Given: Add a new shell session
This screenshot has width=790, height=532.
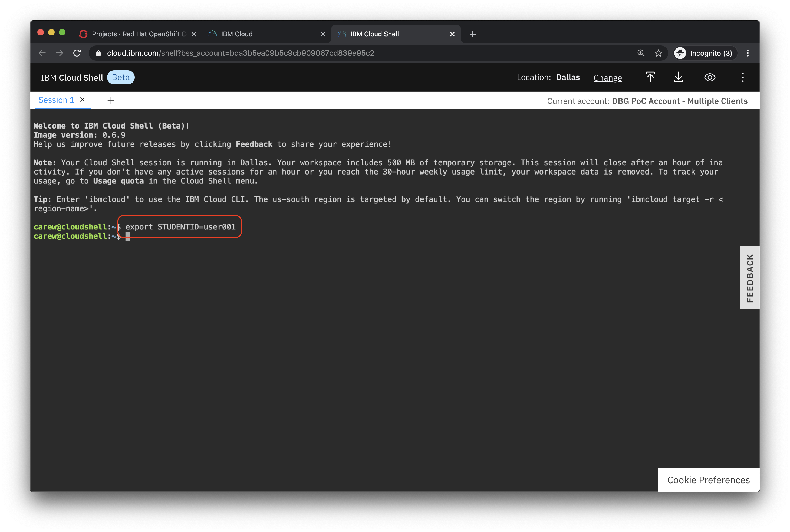Looking at the screenshot, I should tap(111, 101).
